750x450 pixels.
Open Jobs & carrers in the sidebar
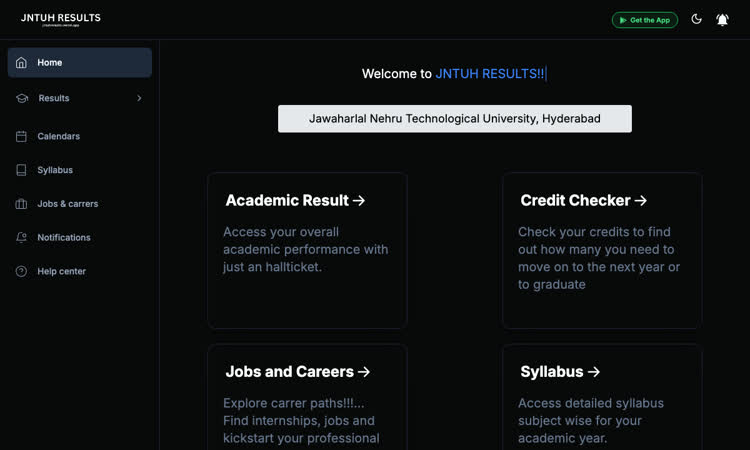pyautogui.click(x=80, y=204)
